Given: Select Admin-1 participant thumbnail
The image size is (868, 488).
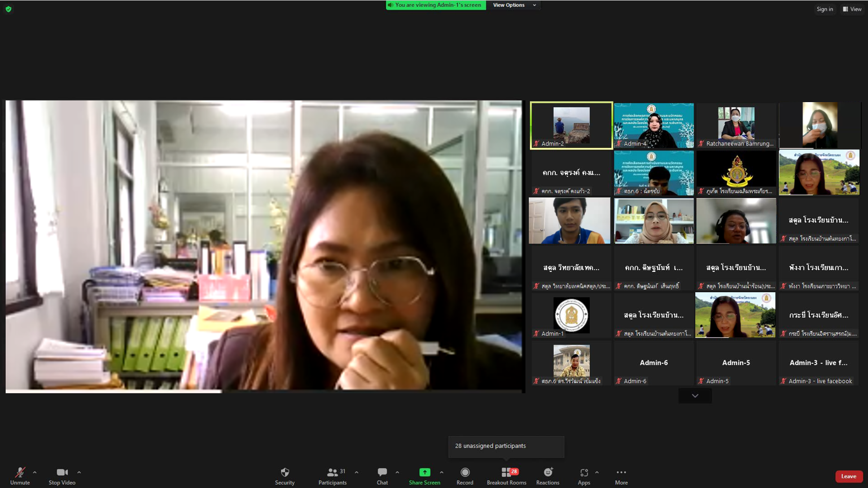Looking at the screenshot, I should tap(571, 315).
